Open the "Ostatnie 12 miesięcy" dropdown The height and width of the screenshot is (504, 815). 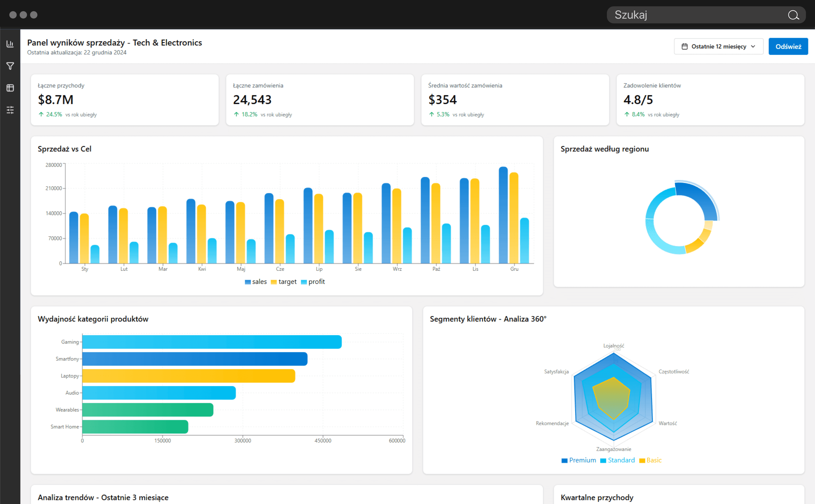tap(718, 46)
